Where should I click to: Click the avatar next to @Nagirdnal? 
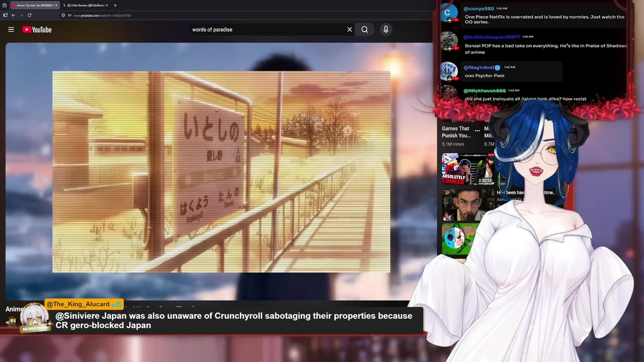coord(449,71)
